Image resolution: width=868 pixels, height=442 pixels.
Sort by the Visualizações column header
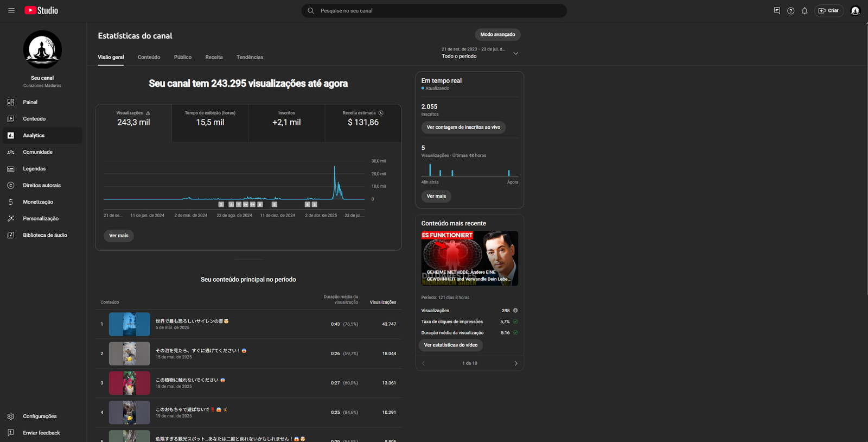[x=383, y=302]
